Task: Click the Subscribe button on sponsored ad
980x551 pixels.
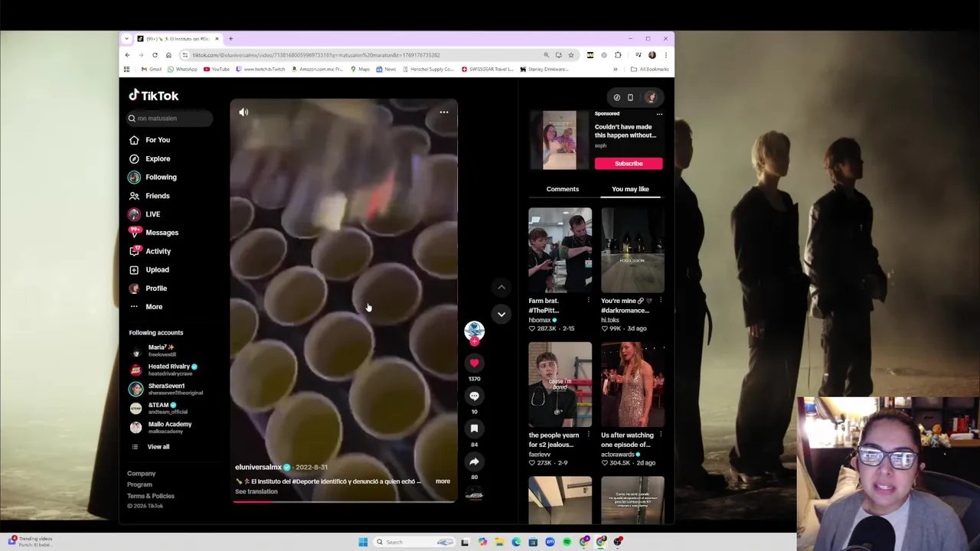Action: (629, 163)
